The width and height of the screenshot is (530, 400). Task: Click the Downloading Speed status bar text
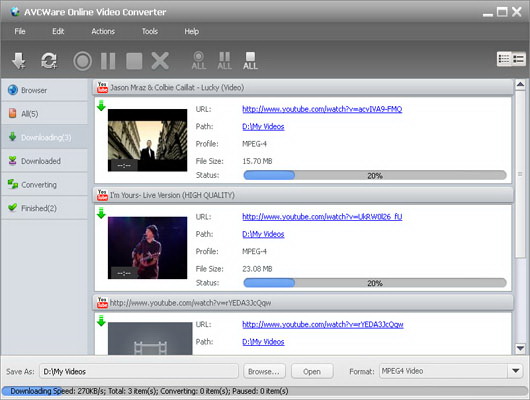(x=149, y=391)
